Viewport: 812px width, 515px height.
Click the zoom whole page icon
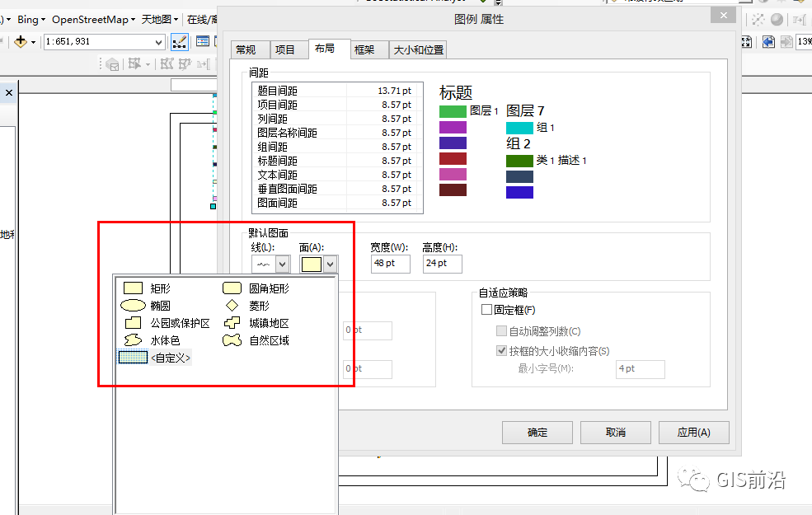pos(747,42)
